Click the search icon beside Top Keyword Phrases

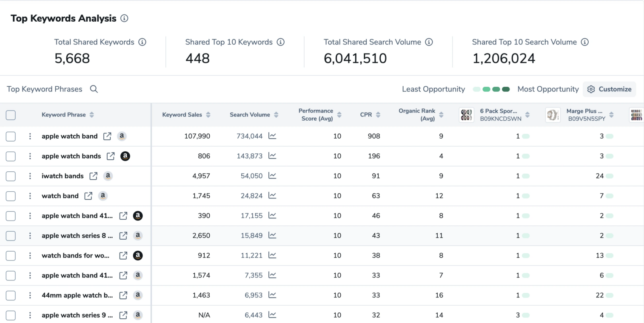(94, 89)
